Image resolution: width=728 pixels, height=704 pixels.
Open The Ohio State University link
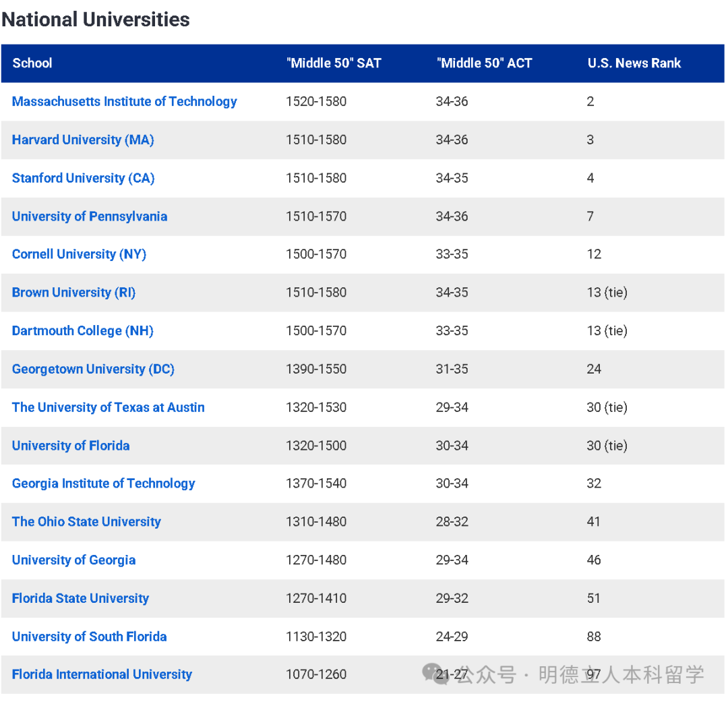coord(86,521)
